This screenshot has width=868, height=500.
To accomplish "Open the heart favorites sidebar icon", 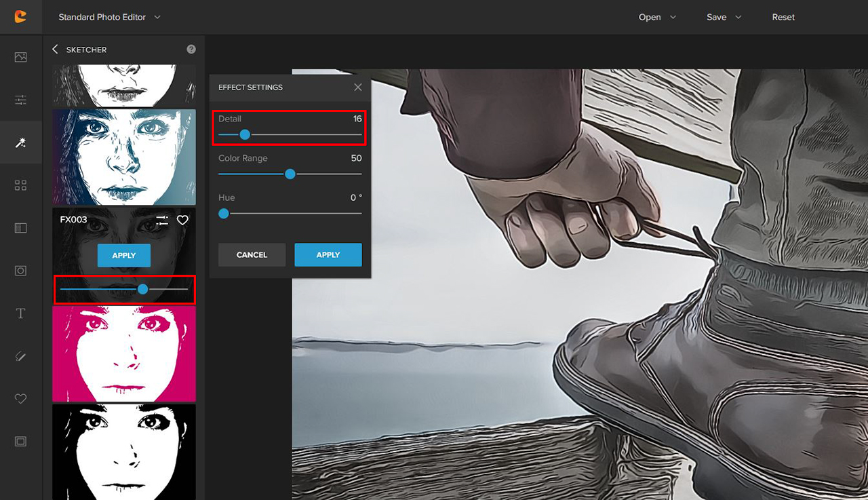I will click(x=20, y=399).
